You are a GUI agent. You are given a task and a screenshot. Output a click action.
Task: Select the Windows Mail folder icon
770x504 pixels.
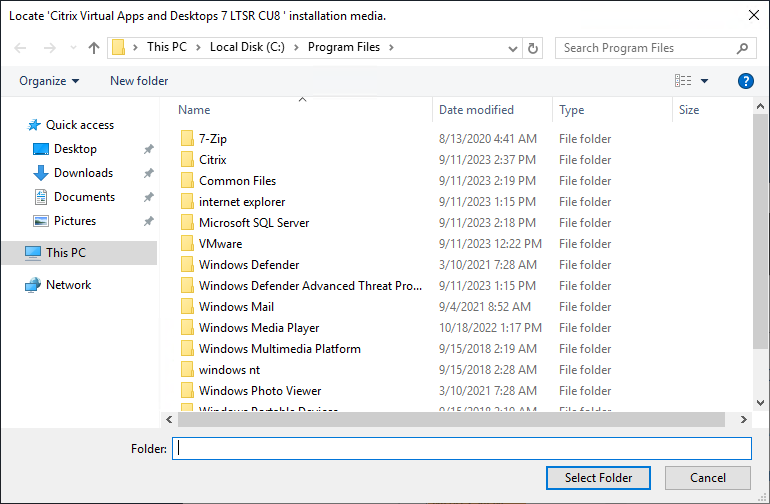point(187,307)
